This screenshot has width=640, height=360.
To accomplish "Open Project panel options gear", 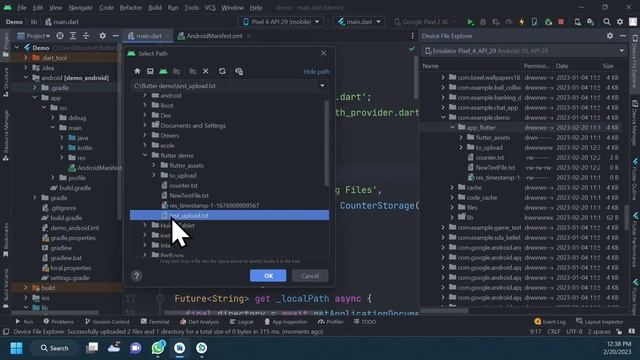I will (102, 36).
